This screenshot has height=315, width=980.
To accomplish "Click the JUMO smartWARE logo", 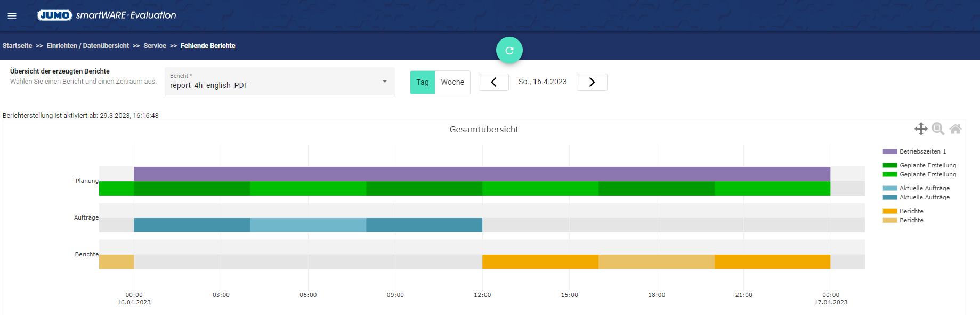I will click(107, 15).
